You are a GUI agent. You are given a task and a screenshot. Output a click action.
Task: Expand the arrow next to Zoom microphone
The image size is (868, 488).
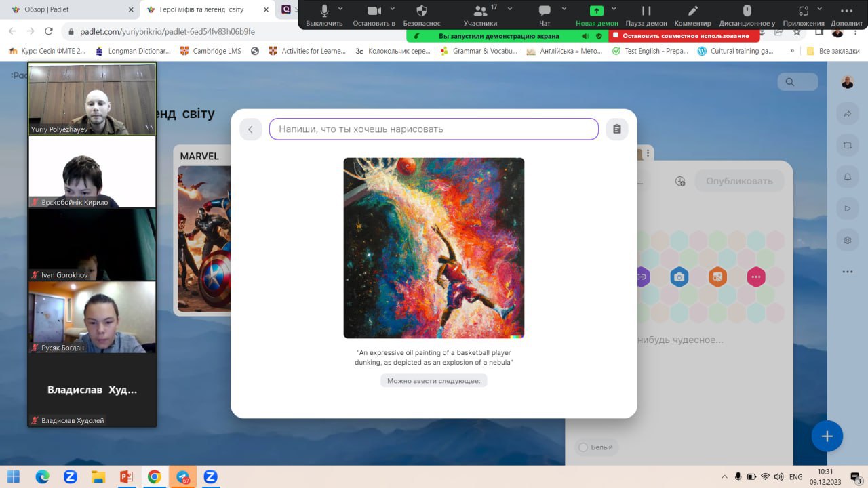tap(340, 9)
